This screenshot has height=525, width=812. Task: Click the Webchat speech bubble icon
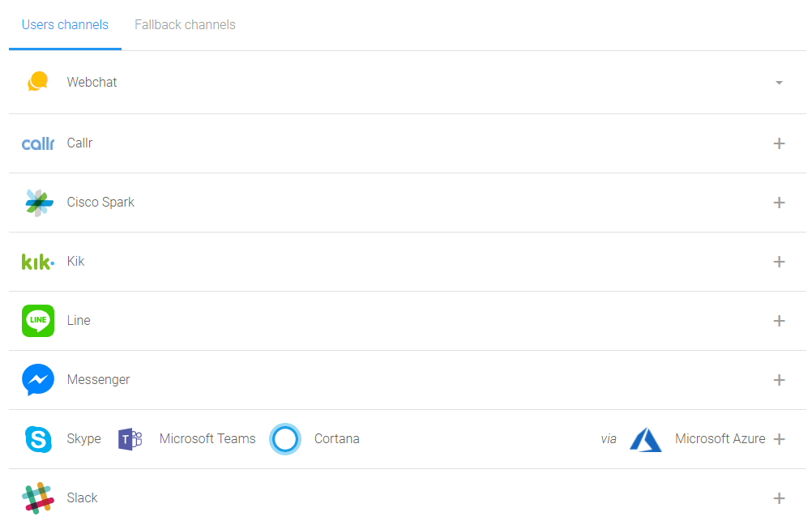(38, 82)
